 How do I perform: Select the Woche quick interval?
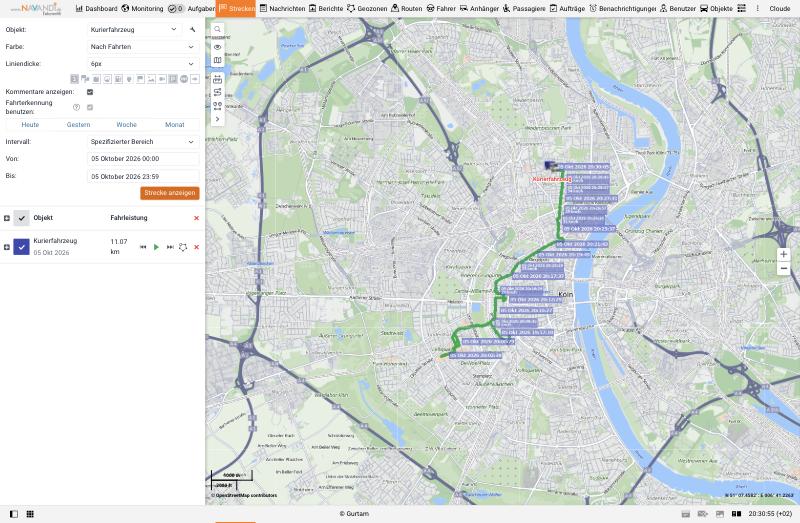pos(127,124)
